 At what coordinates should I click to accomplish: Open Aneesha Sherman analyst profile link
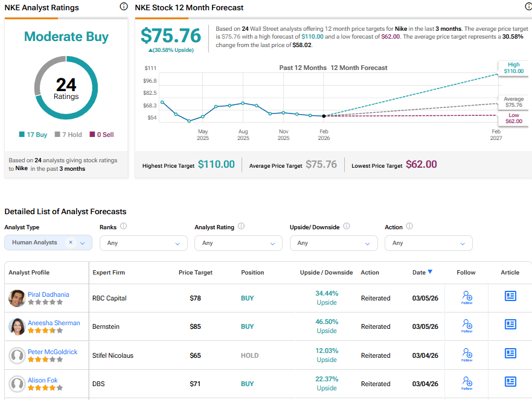pyautogui.click(x=54, y=323)
